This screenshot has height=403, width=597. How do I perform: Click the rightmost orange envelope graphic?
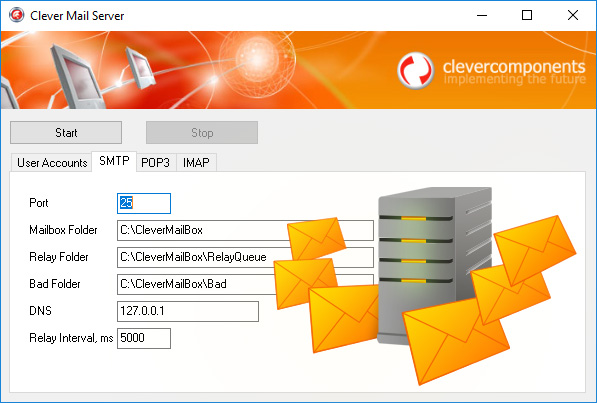535,250
